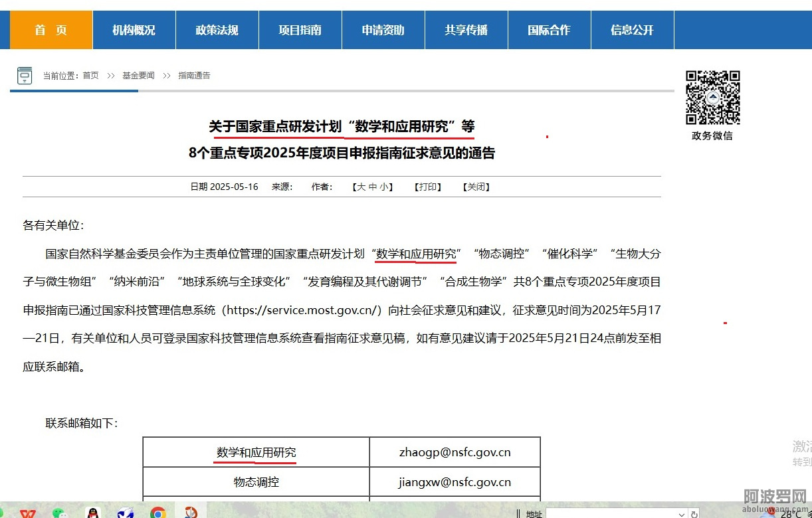Open WPS Office from the taskbar

[28, 513]
